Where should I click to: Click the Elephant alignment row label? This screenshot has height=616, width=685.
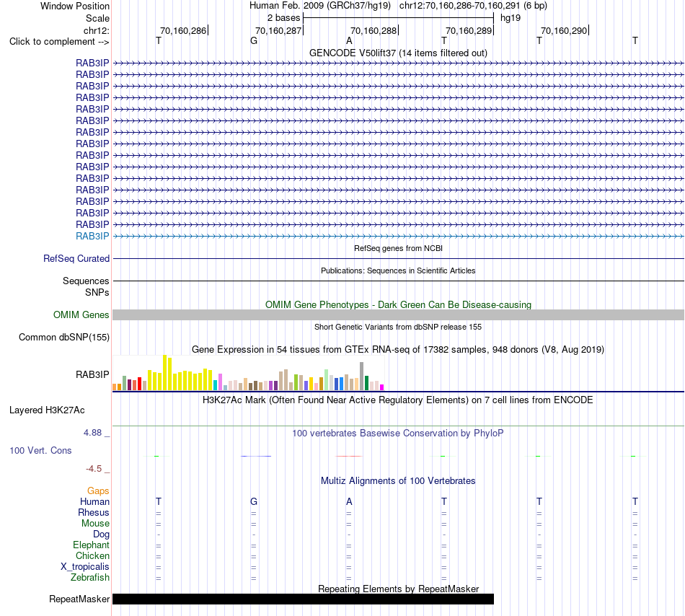pyautogui.click(x=91, y=545)
